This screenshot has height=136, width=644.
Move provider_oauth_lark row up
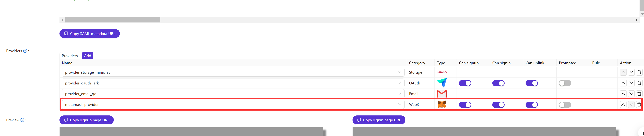(623, 83)
